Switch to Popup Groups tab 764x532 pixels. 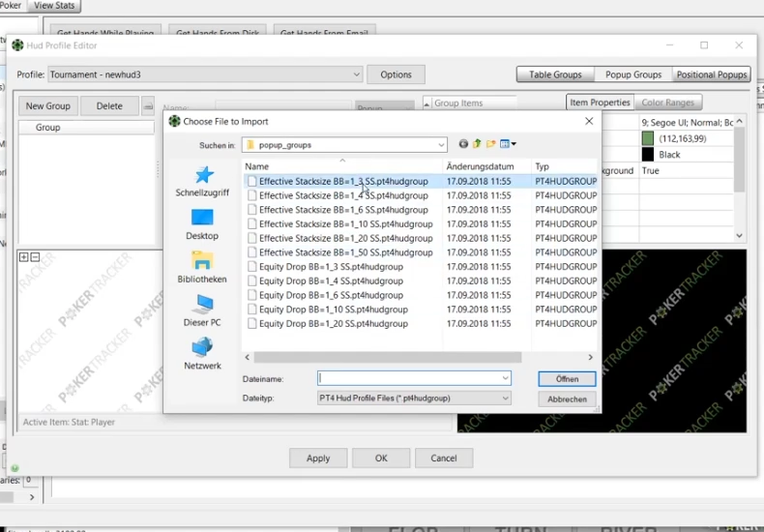coord(633,74)
